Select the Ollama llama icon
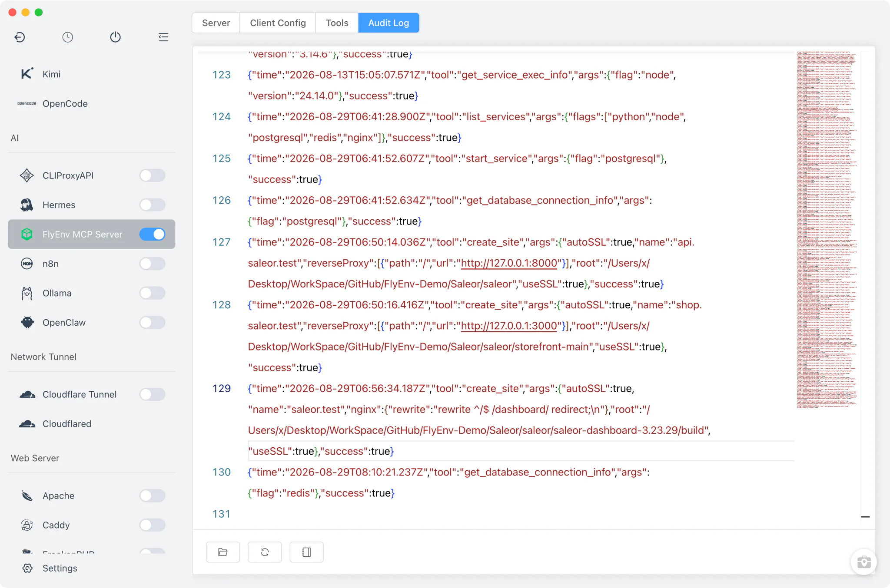The height and width of the screenshot is (588, 890). (x=27, y=293)
